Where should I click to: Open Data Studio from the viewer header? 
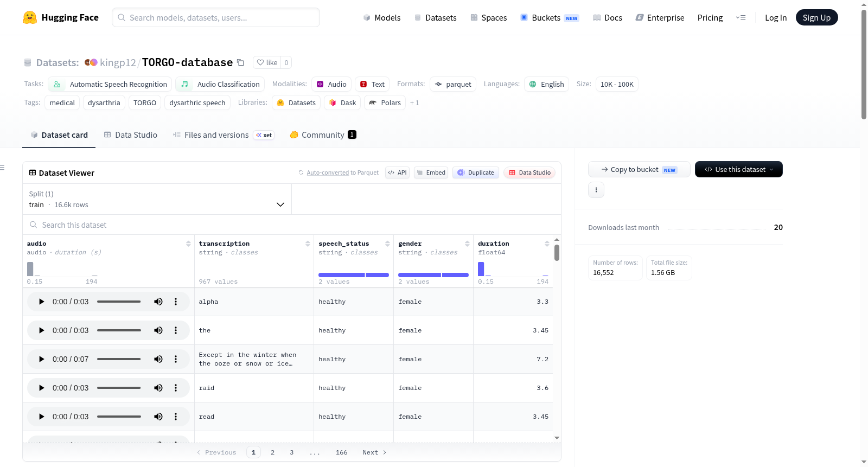[529, 172]
